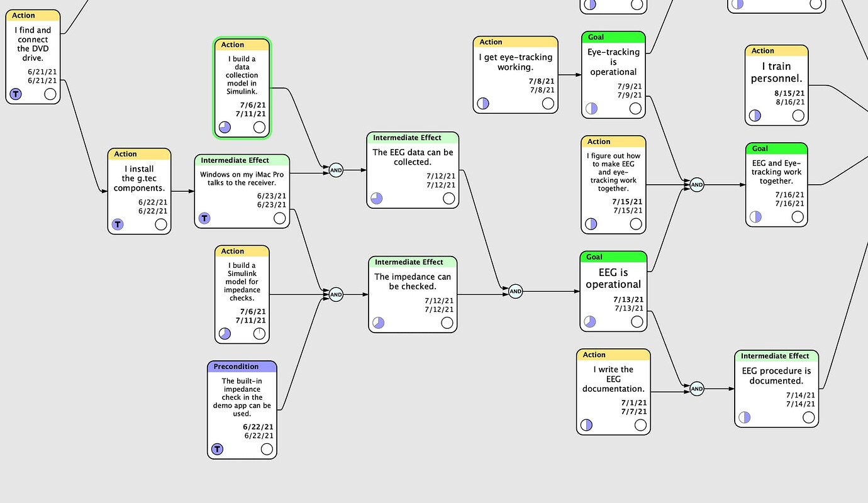Image resolution: width=868 pixels, height=503 pixels.
Task: Click the completion circle on 'I train personnel' node
Action: pos(798,116)
